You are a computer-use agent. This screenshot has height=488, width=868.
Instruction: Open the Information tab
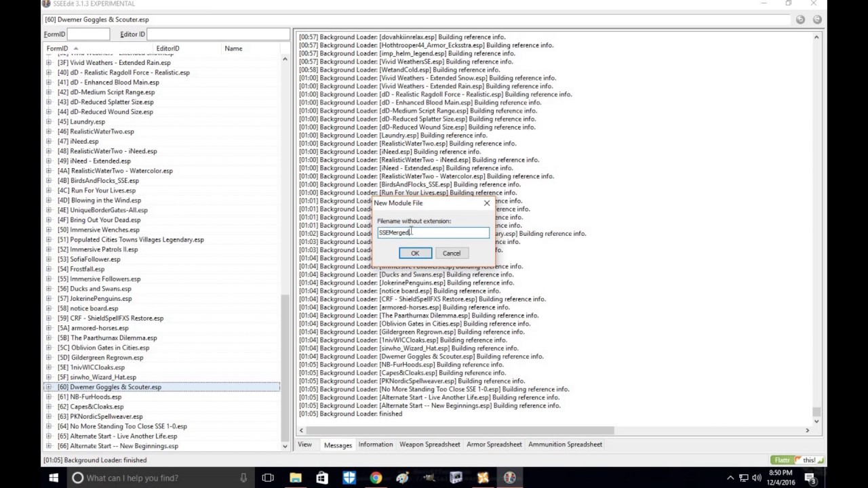pos(376,445)
